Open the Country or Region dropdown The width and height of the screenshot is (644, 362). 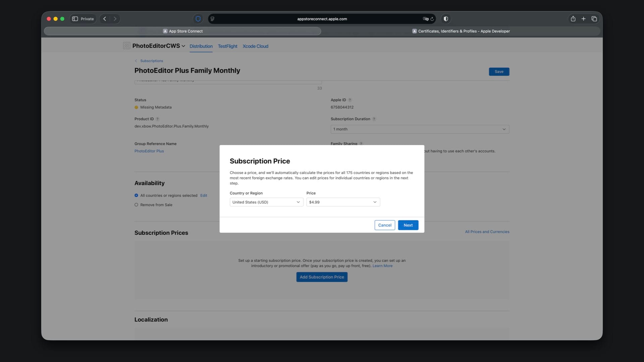tap(266, 202)
